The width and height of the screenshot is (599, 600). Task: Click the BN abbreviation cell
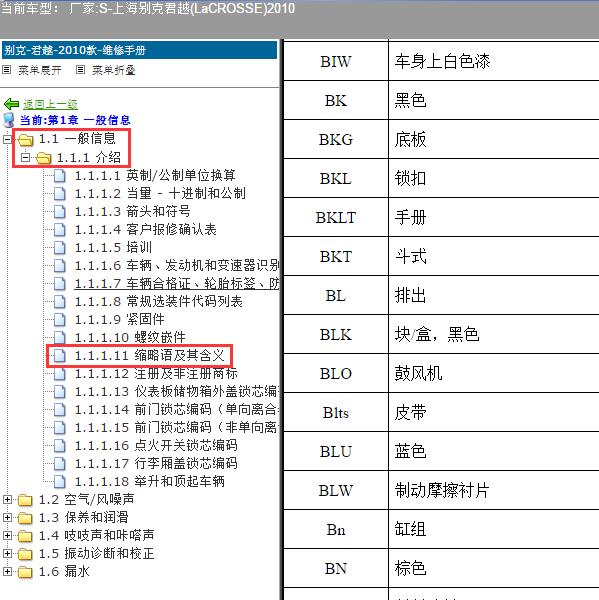click(x=336, y=569)
